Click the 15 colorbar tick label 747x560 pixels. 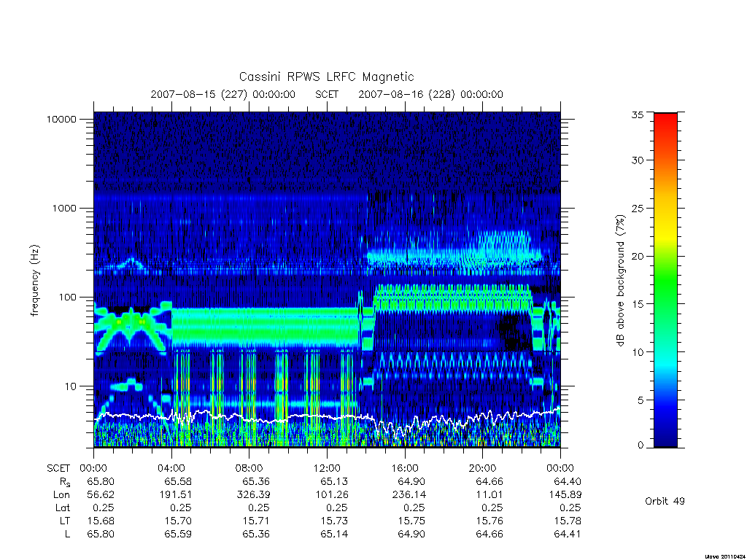637,304
